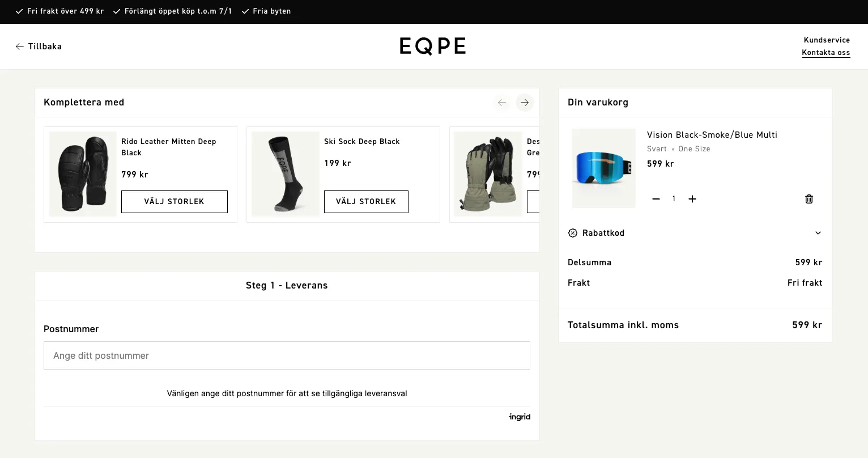Click the Ski Sock Deep Black title
The width and height of the screenshot is (868, 458).
click(x=361, y=142)
